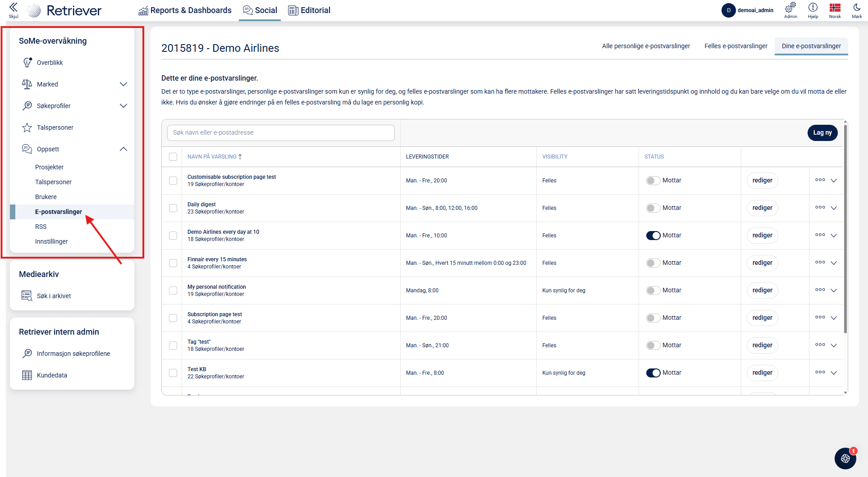The height and width of the screenshot is (477, 868).
Task: Collapse sidebar with Skjul arrow icon
Action: pyautogui.click(x=14, y=8)
